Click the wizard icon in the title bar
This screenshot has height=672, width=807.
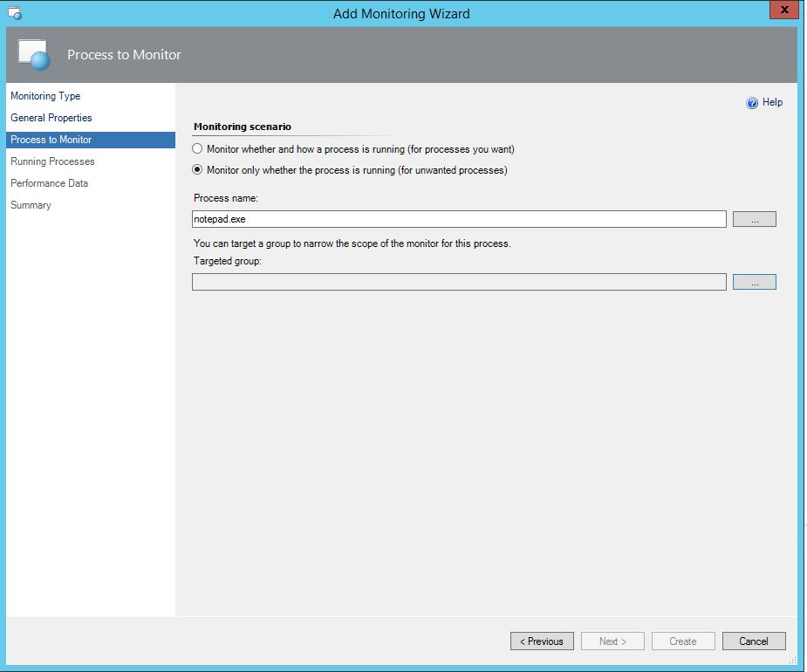pos(14,13)
